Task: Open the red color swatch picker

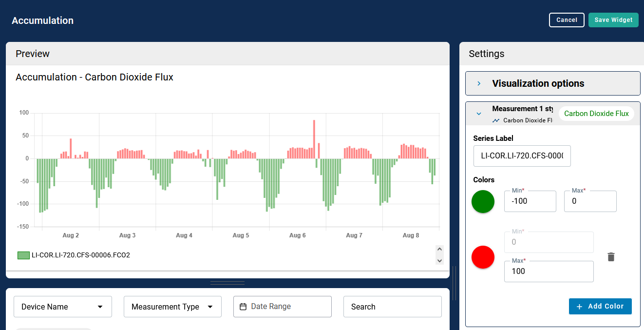Action: pyautogui.click(x=483, y=257)
